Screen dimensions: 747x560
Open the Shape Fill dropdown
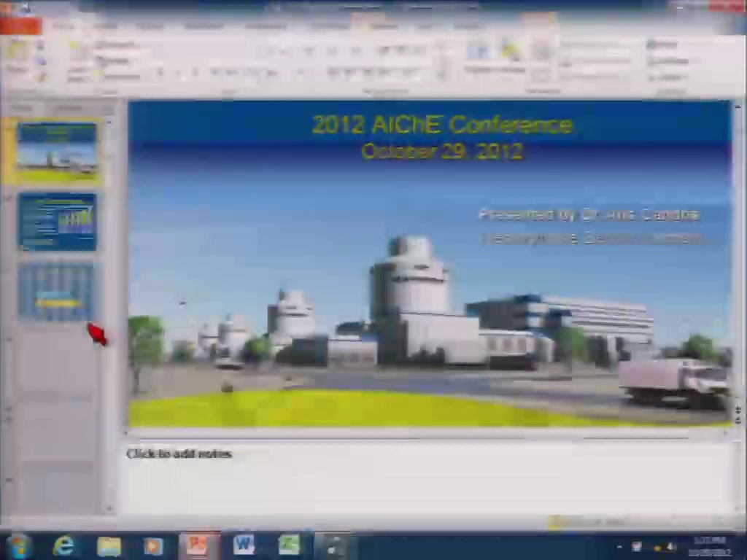pyautogui.click(x=594, y=44)
